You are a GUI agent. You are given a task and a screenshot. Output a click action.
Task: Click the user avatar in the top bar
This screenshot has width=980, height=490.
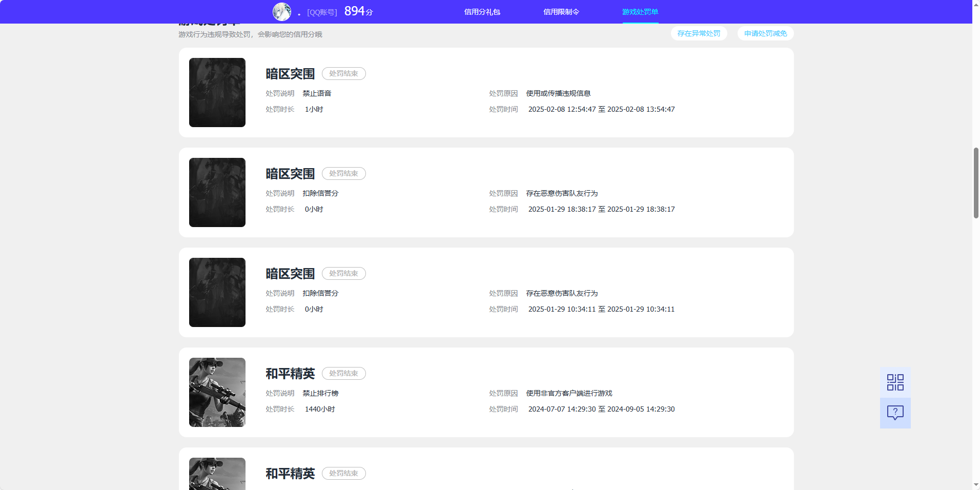pos(282,11)
